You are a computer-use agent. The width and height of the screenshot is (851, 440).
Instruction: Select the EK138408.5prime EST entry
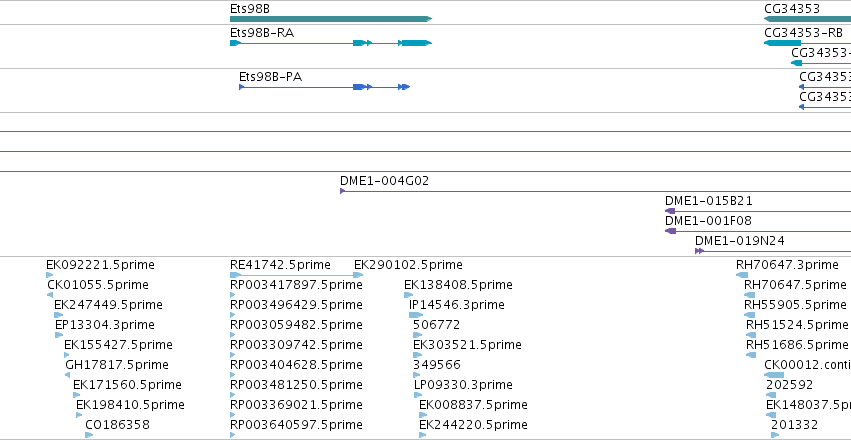coord(458,285)
